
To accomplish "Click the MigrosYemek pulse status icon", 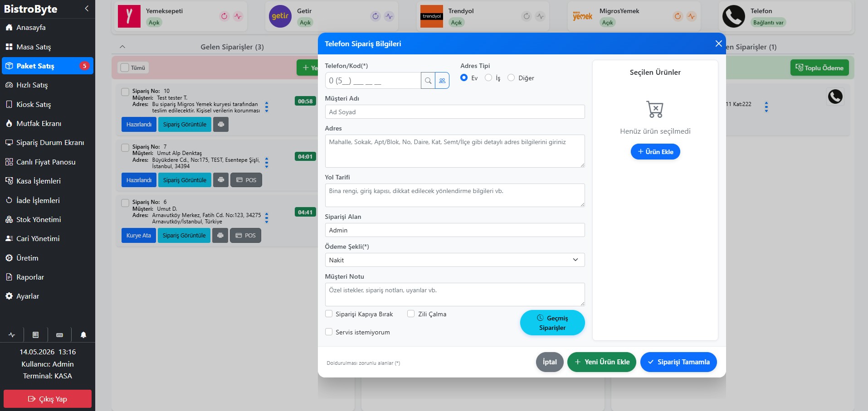I will tap(691, 16).
